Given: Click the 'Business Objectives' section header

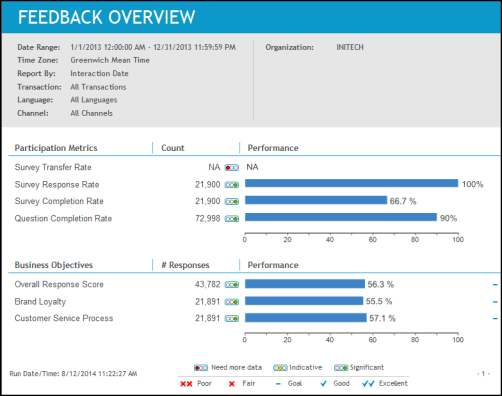Looking at the screenshot, I should pos(54,265).
